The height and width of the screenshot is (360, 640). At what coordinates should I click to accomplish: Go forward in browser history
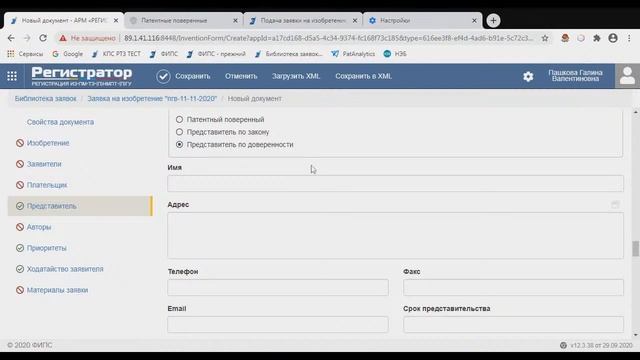point(27,38)
